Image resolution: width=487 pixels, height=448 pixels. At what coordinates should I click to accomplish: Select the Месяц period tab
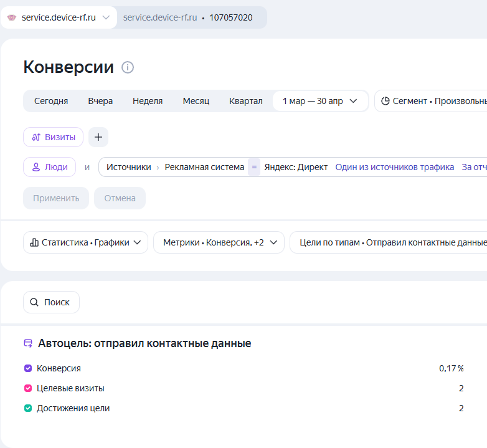click(x=196, y=101)
